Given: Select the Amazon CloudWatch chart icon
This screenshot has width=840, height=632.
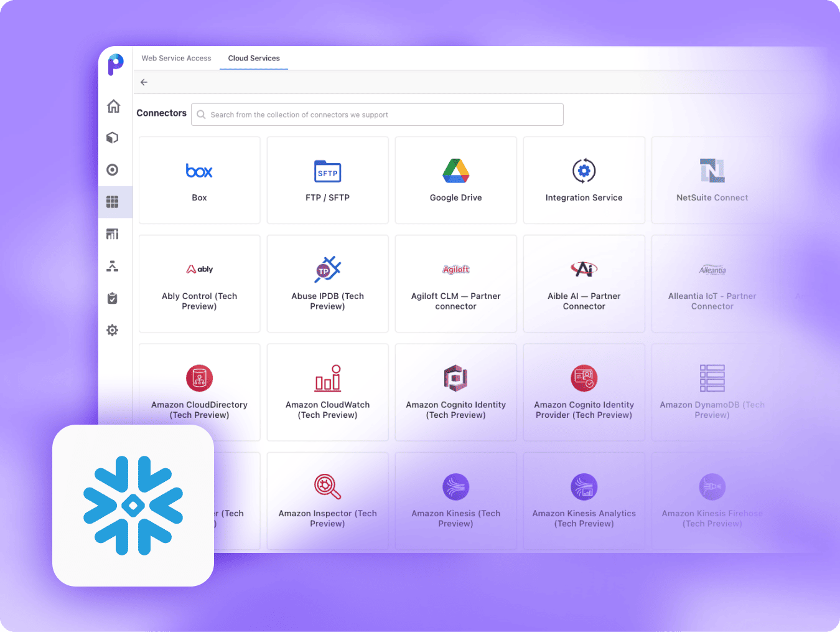Looking at the screenshot, I should pyautogui.click(x=328, y=378).
